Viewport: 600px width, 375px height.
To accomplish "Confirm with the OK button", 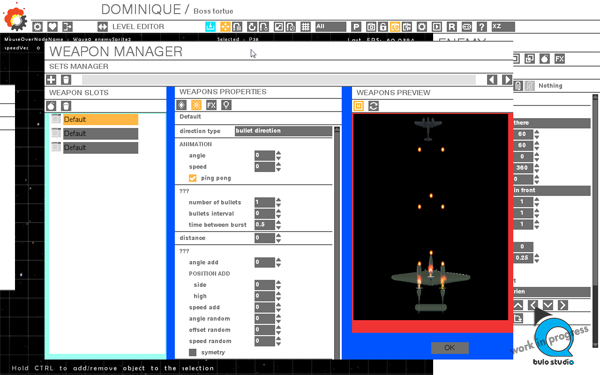I will click(450, 347).
